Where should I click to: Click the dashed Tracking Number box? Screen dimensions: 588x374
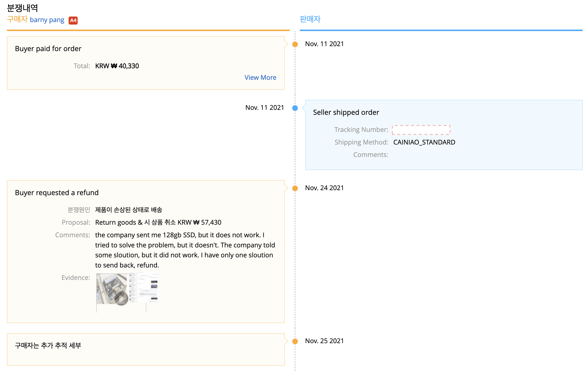click(x=421, y=130)
